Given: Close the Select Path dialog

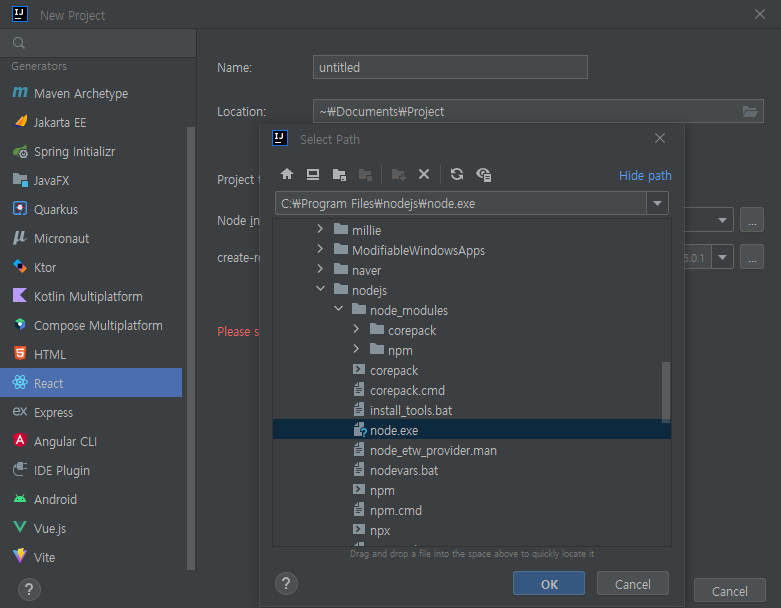Looking at the screenshot, I should [x=659, y=138].
